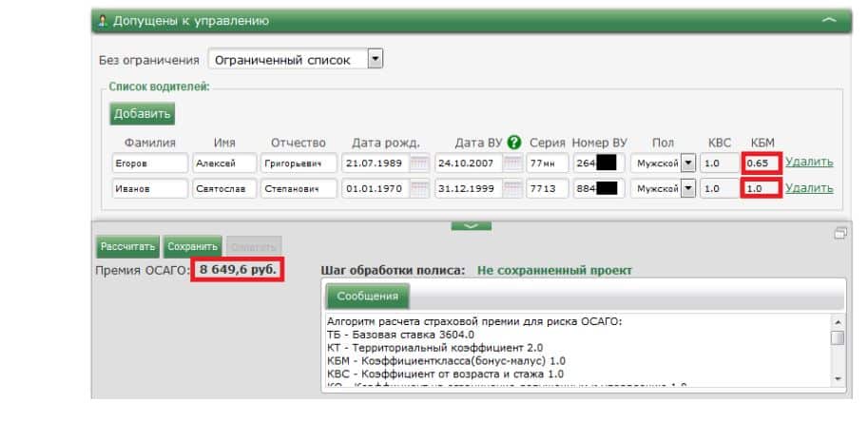Open calendar for birth date 21.07.1989
The width and height of the screenshot is (868, 422).
pos(420,163)
